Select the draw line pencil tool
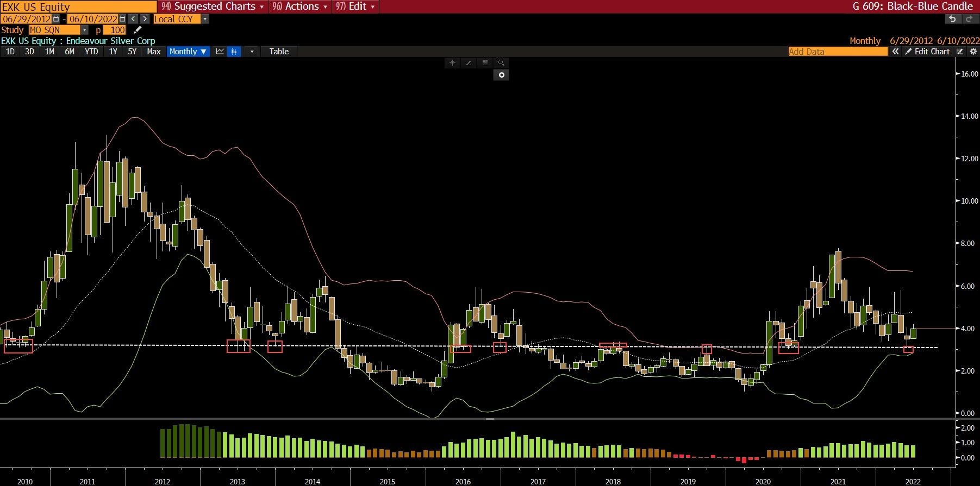980x486 pixels. (469, 63)
